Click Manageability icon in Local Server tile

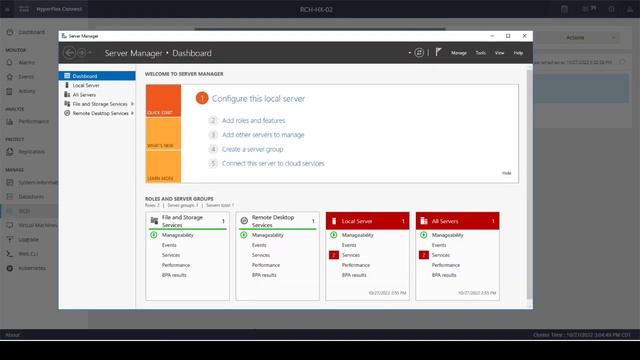(333, 235)
